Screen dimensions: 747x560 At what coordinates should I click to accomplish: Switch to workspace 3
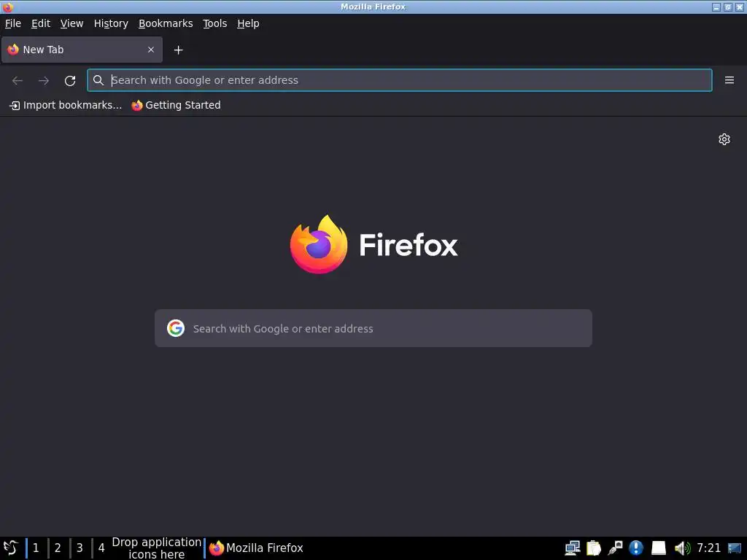[x=80, y=548]
